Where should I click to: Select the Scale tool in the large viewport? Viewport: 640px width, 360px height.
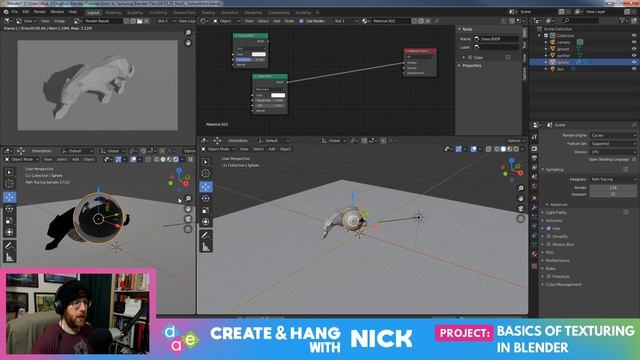[206, 210]
